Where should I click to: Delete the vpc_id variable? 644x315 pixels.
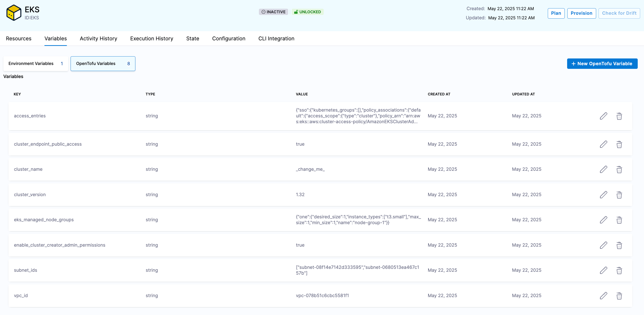(619, 295)
